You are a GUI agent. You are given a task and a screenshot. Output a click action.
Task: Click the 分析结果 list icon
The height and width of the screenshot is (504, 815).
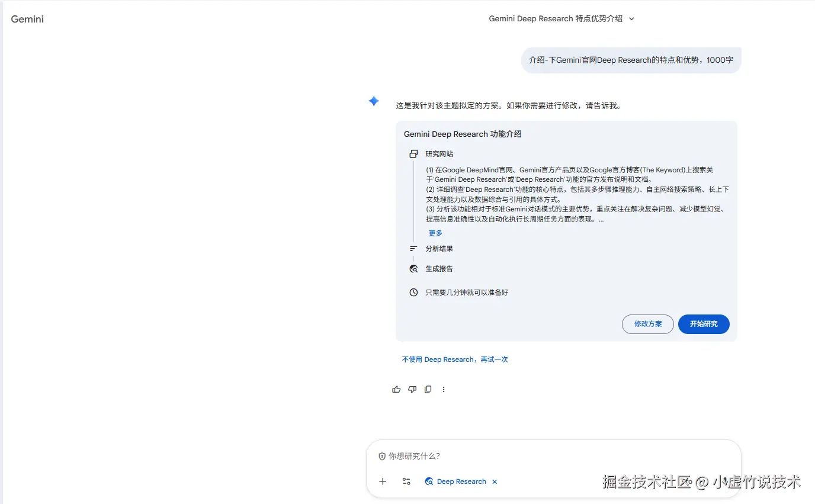pyautogui.click(x=413, y=248)
